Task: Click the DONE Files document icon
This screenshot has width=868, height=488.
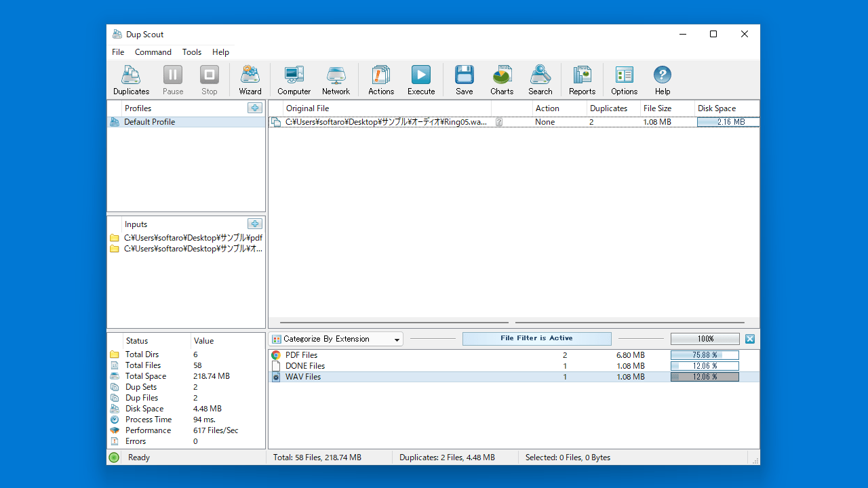Action: pos(276,366)
